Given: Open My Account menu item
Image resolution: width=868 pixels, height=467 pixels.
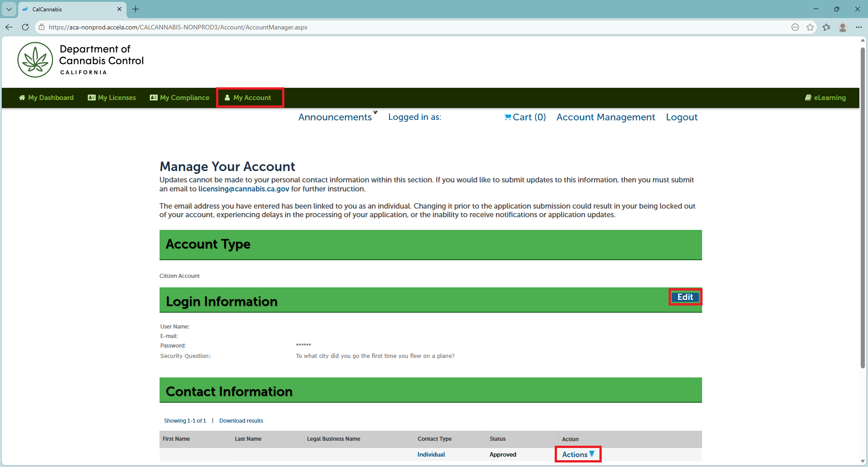Looking at the screenshot, I should pyautogui.click(x=248, y=98).
